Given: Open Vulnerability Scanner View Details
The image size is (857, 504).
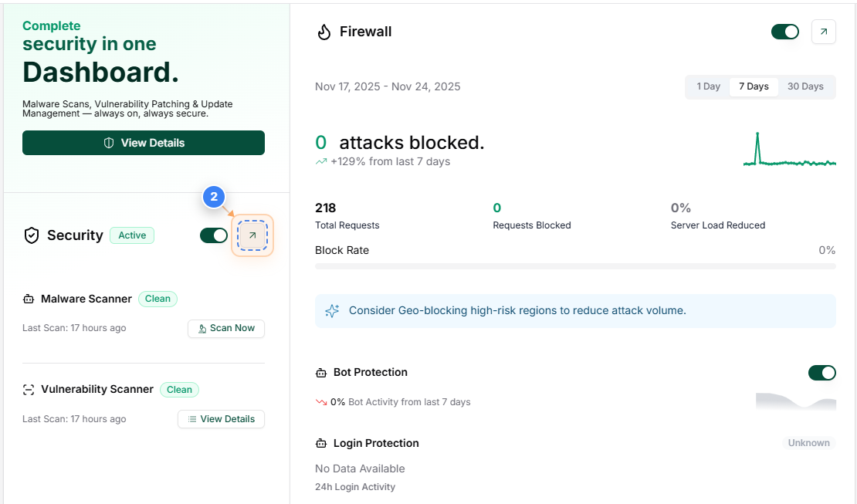Looking at the screenshot, I should pyautogui.click(x=222, y=419).
